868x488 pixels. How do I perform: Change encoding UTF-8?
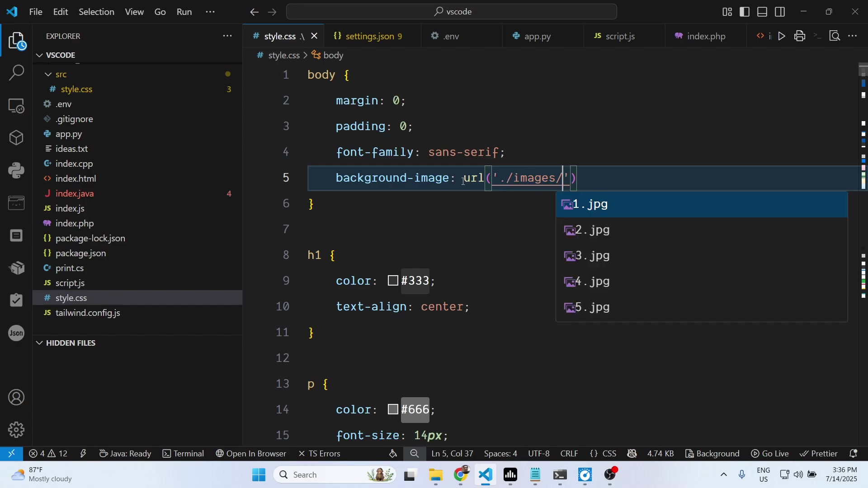pos(539,454)
